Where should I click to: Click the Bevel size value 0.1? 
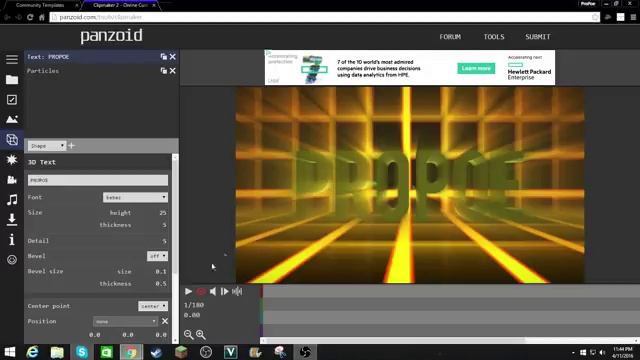coord(161,271)
